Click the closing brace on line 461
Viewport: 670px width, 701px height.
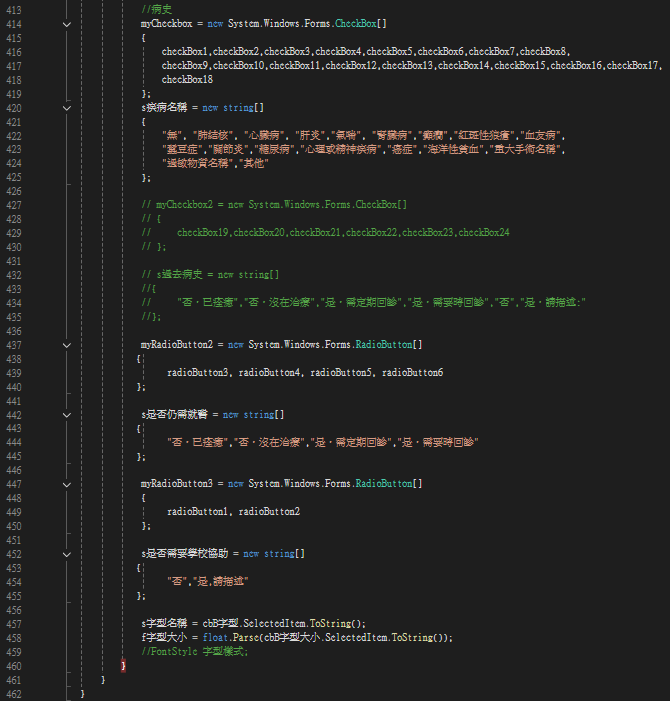[103, 680]
